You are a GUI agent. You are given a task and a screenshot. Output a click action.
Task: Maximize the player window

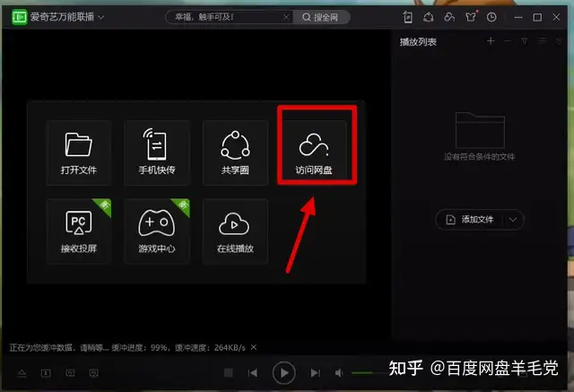[x=537, y=17]
